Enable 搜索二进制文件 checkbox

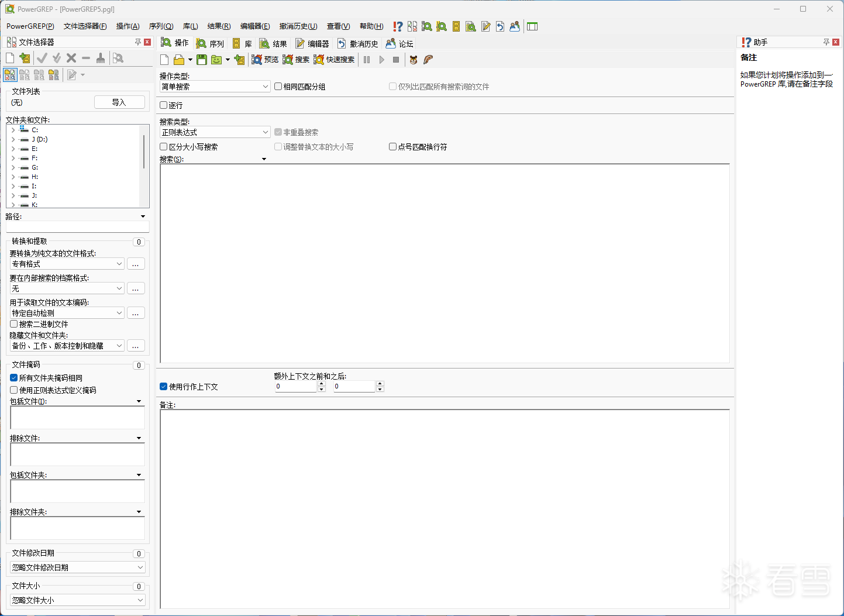(14, 324)
